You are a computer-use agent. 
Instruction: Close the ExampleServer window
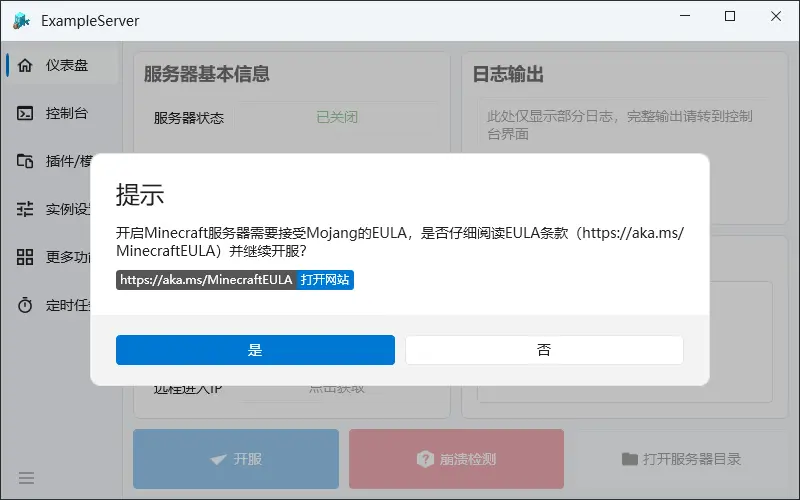click(776, 16)
